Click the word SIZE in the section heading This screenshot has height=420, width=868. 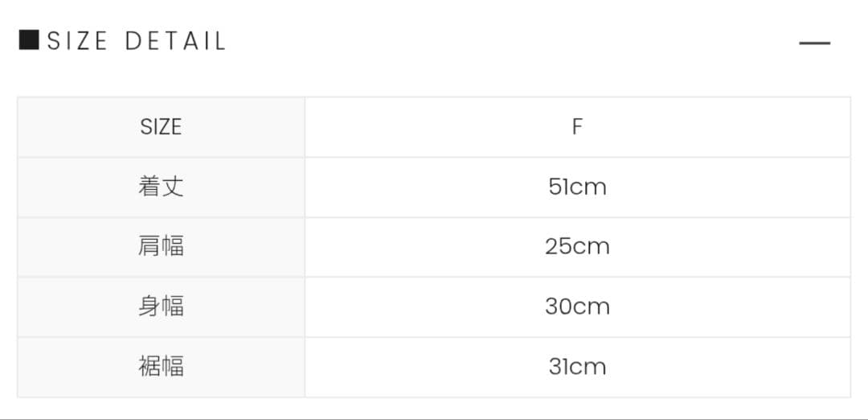coord(77,41)
